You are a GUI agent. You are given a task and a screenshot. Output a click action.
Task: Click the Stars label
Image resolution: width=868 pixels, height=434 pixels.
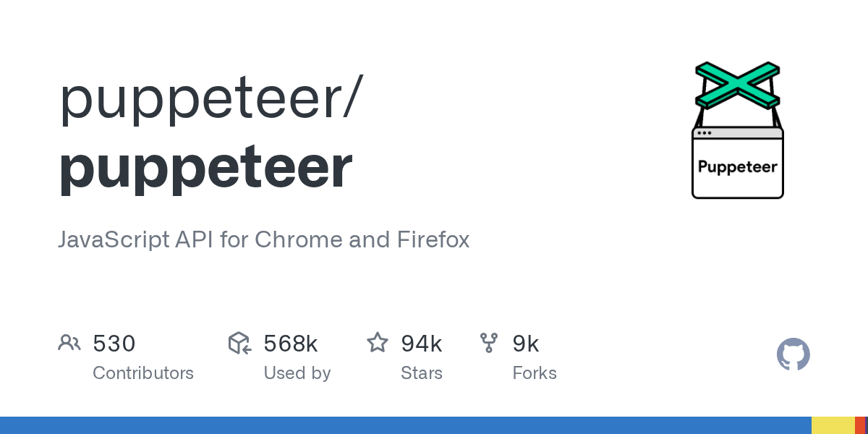[421, 373]
